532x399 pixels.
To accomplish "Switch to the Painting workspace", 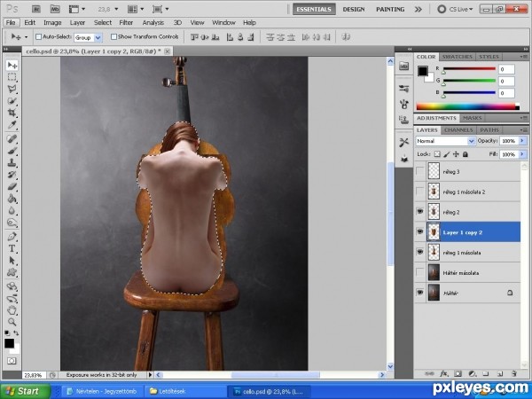I will 390,10.
